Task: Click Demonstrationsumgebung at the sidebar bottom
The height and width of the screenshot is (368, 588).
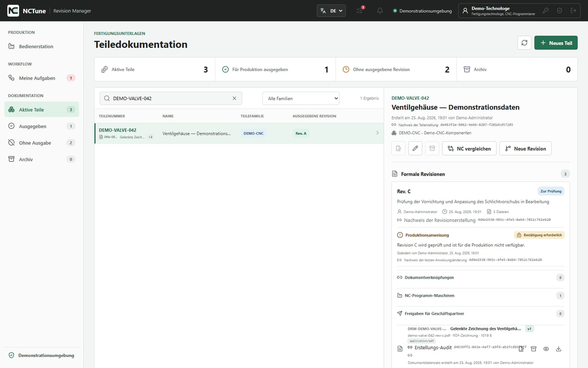Action: click(x=42, y=355)
